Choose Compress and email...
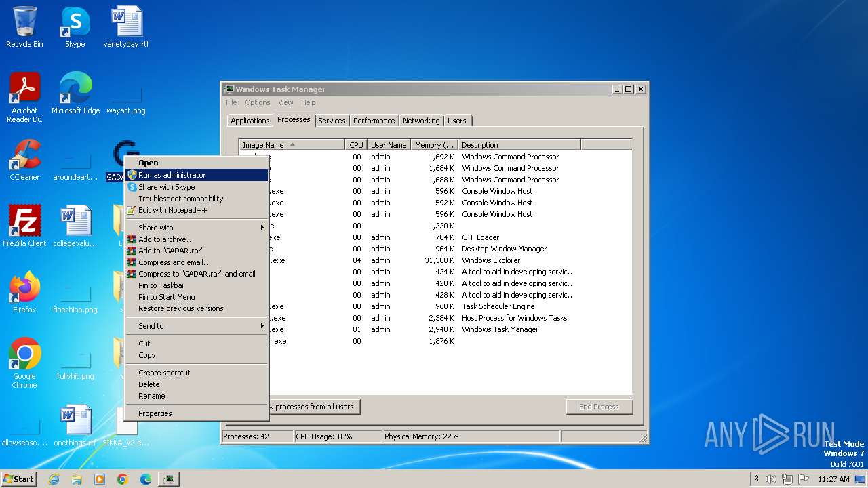868x488 pixels. [197, 262]
